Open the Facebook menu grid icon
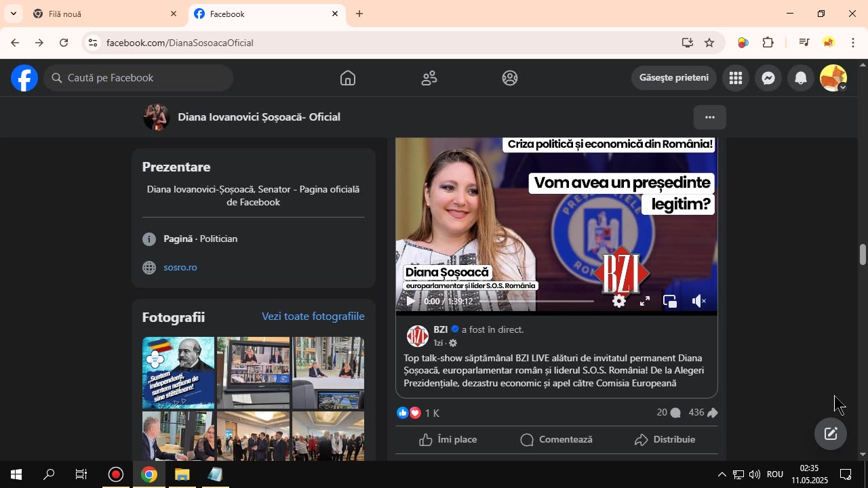 pyautogui.click(x=736, y=78)
